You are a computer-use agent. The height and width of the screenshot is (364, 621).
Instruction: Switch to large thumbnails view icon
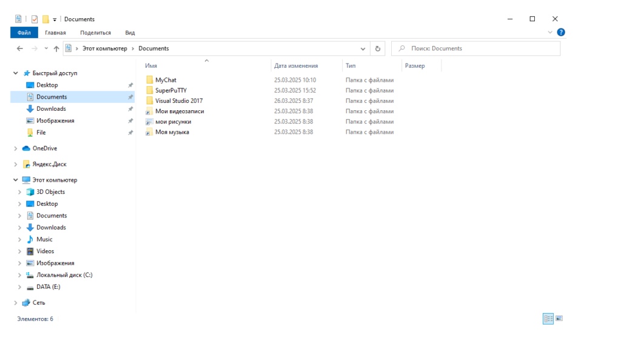click(559, 319)
